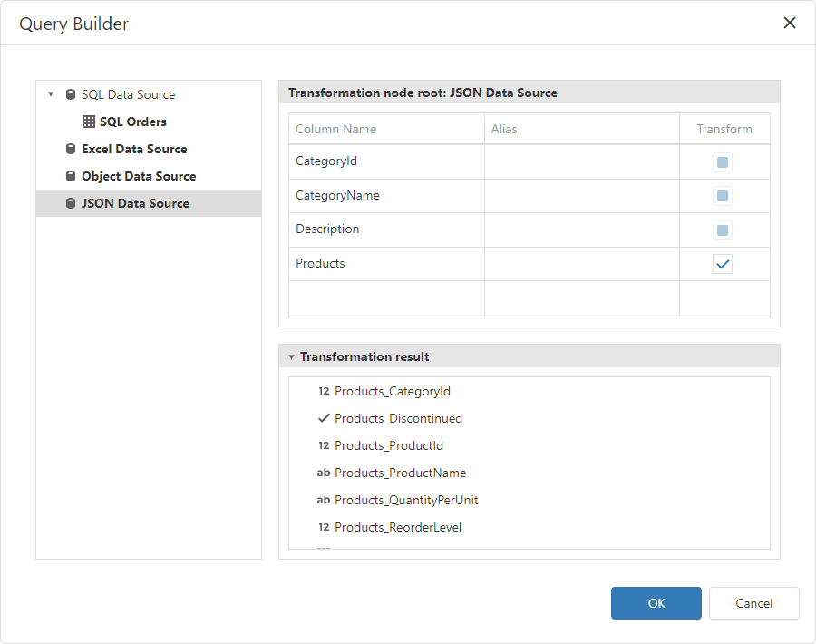Confirm the query with the OK button
Image resolution: width=816 pixels, height=644 pixels.
click(x=656, y=603)
